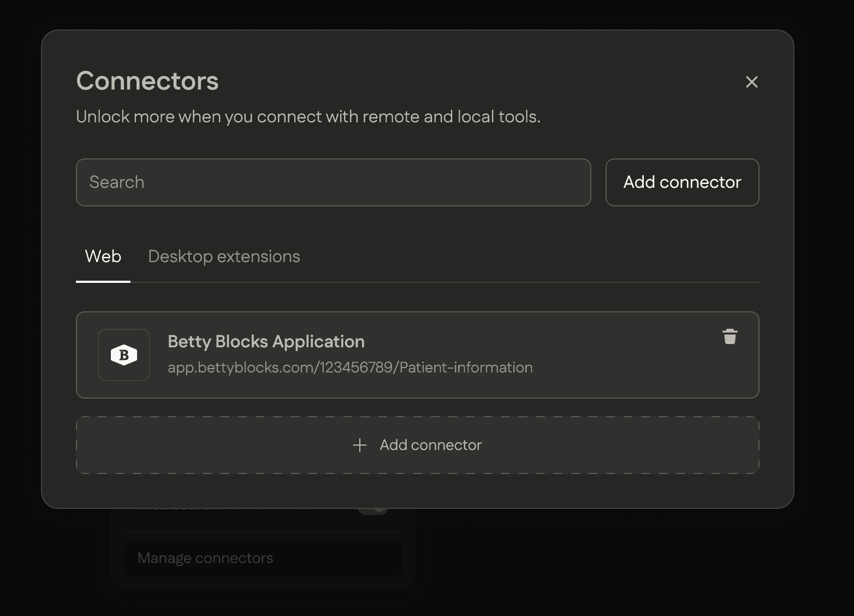Click the 'Search' placeholder text
The height and width of the screenshot is (616, 854).
[117, 182]
